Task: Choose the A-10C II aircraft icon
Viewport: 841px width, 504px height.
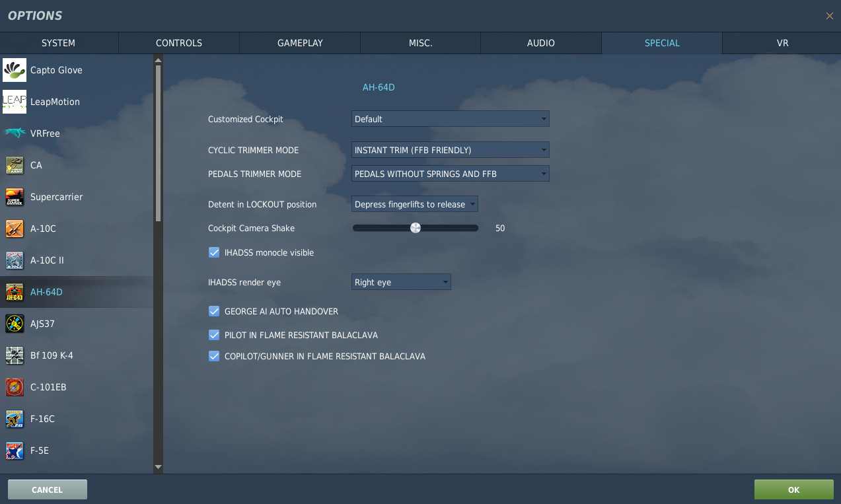Action: [15, 260]
